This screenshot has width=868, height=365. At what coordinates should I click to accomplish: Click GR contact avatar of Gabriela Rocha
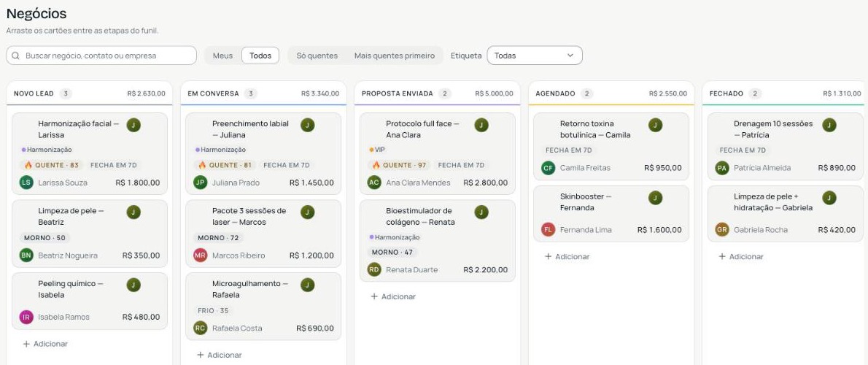[722, 229]
